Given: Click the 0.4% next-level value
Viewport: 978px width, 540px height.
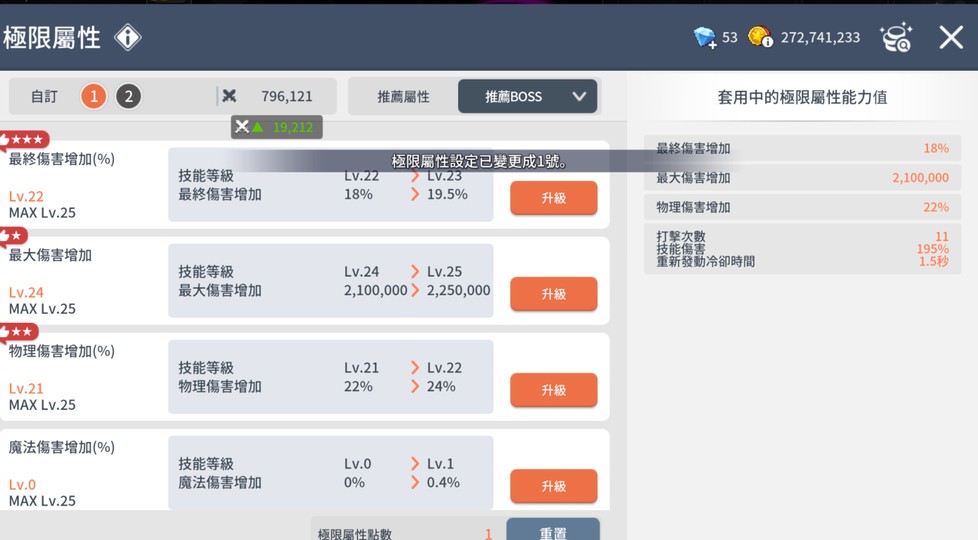Looking at the screenshot, I should [x=443, y=482].
